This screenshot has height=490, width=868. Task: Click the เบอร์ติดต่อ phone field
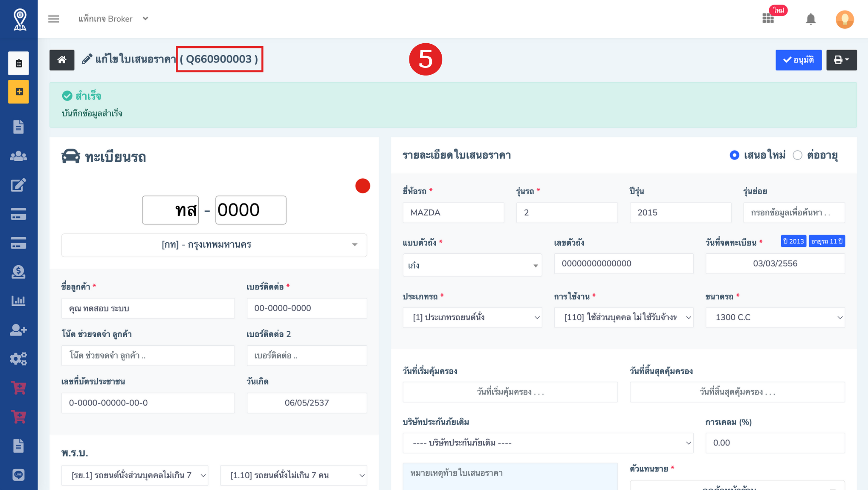tap(307, 308)
